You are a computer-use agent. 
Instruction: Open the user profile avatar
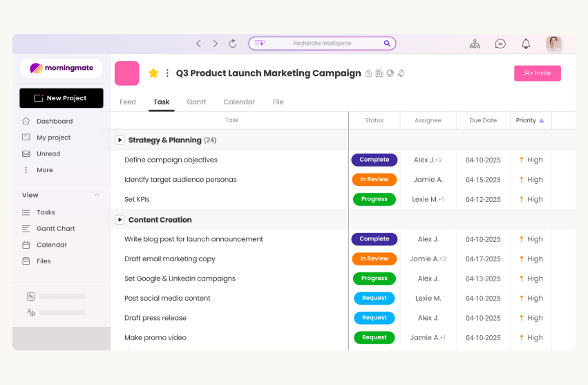point(553,44)
